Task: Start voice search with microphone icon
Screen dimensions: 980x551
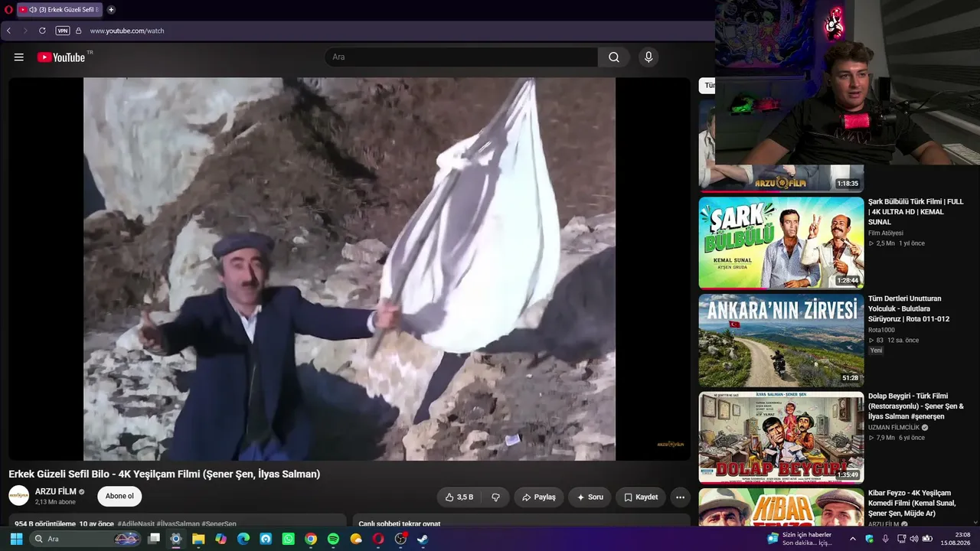Action: click(x=648, y=57)
